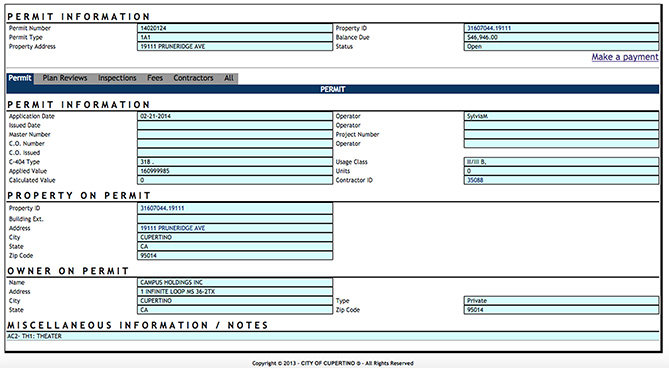Focus the empty Master Number field
669x368 pixels.
[x=235, y=134]
